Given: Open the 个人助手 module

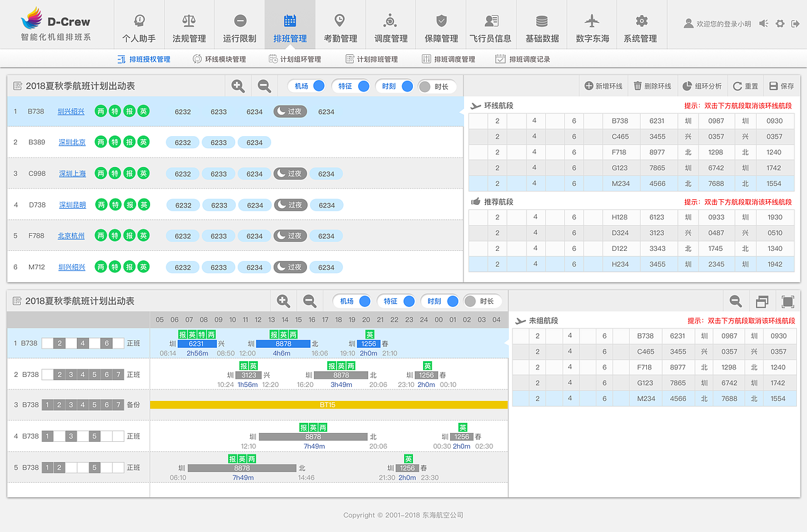Looking at the screenshot, I should point(139,25).
